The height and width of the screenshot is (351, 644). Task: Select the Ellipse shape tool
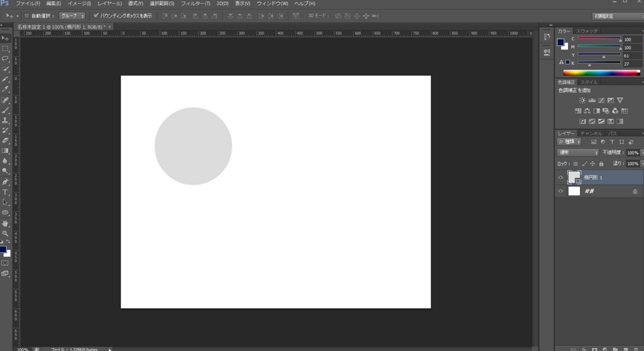[x=5, y=213]
